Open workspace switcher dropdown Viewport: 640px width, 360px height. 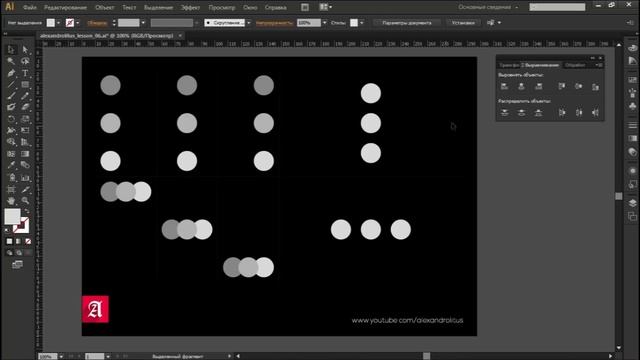click(x=488, y=7)
